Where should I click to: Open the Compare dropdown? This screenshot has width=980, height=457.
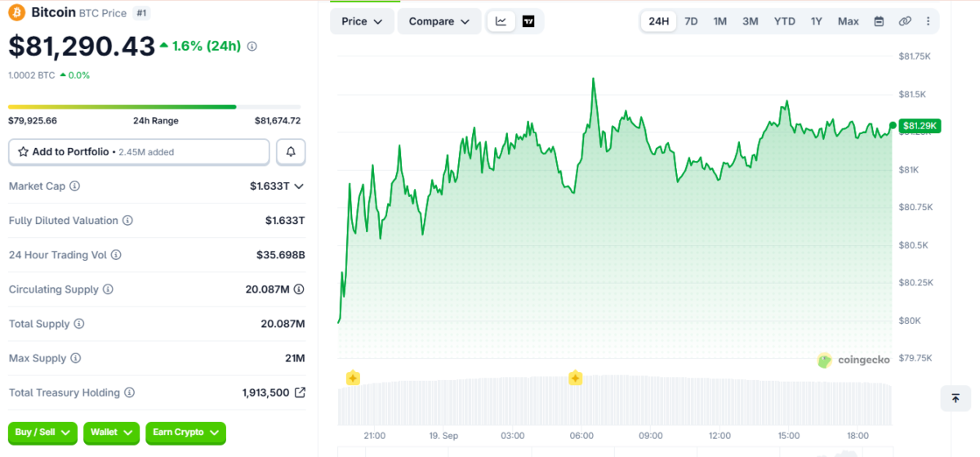(x=439, y=21)
